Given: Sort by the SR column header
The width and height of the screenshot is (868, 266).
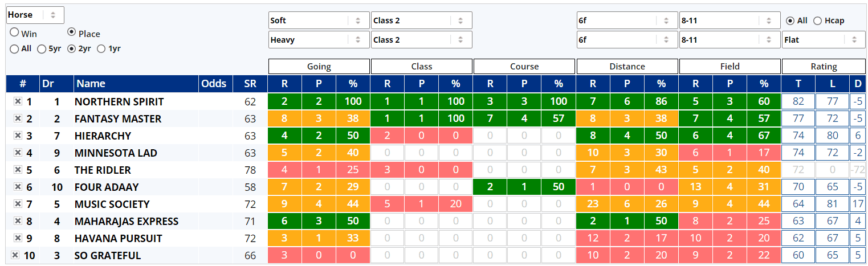Looking at the screenshot, I should click(250, 84).
